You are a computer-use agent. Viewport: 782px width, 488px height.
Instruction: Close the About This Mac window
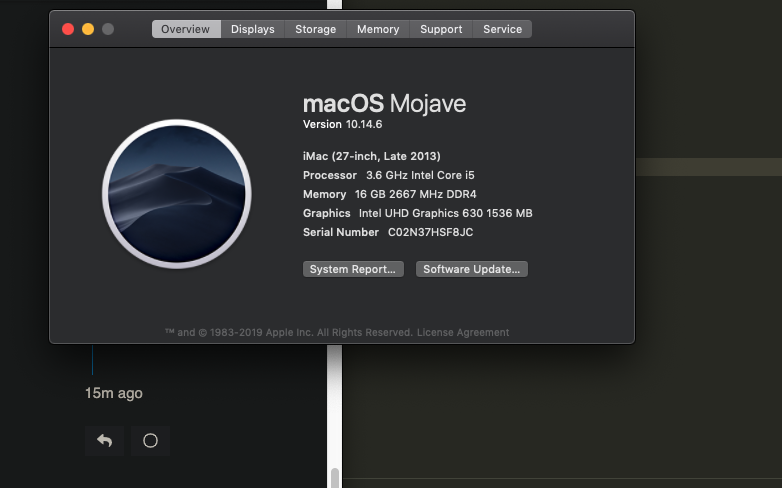point(68,29)
